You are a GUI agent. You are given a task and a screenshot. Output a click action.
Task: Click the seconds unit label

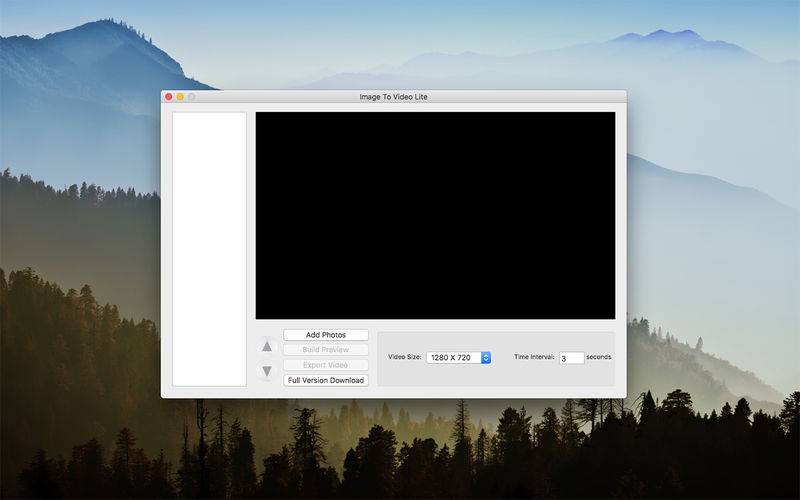[x=598, y=357]
